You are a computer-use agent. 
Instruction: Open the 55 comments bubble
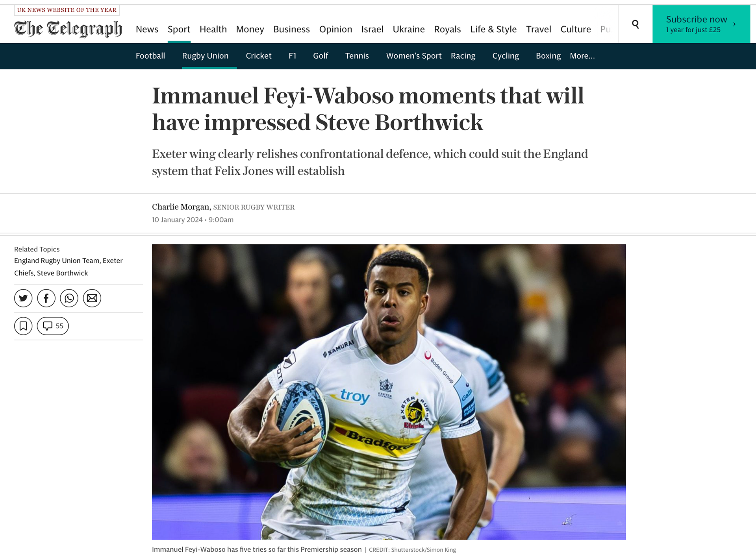(53, 326)
